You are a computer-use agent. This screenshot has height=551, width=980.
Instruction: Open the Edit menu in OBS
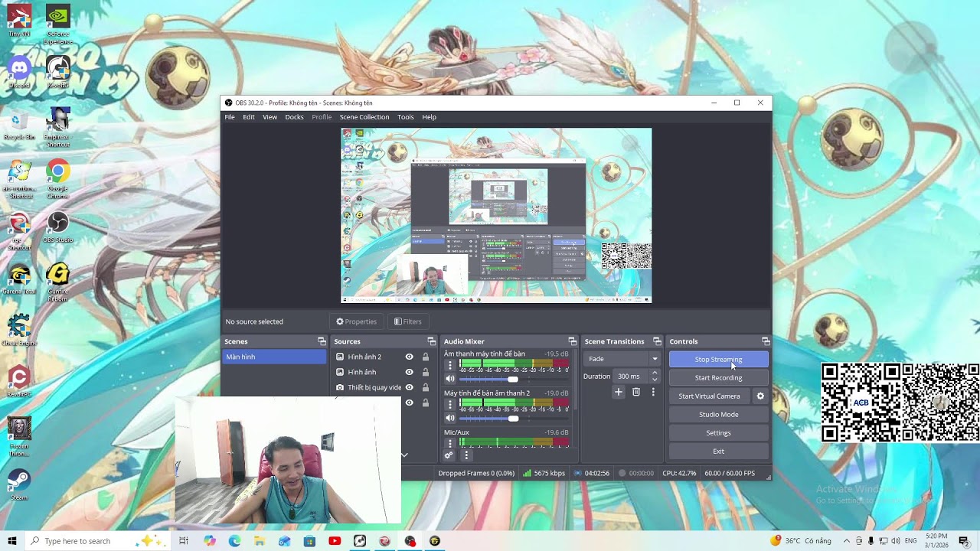point(249,117)
